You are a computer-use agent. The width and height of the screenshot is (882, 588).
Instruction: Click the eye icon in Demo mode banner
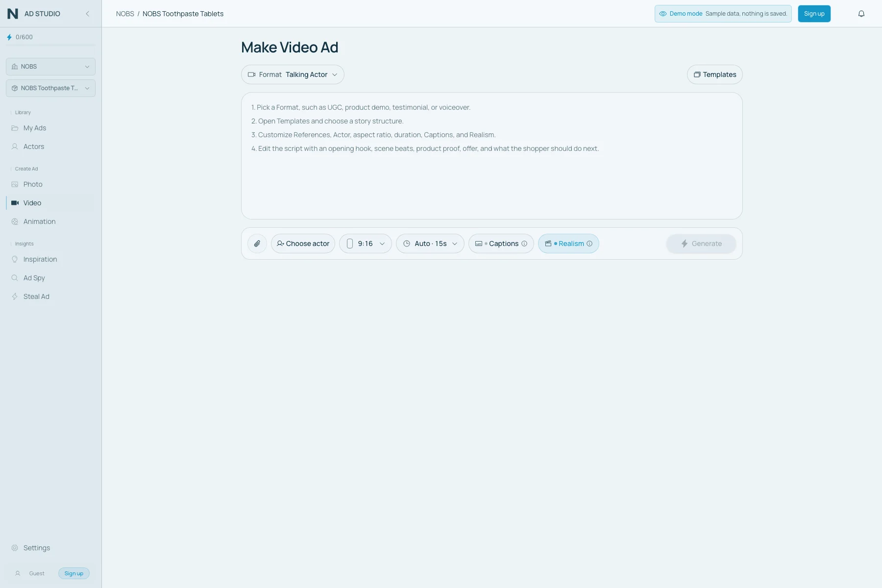coord(663,14)
